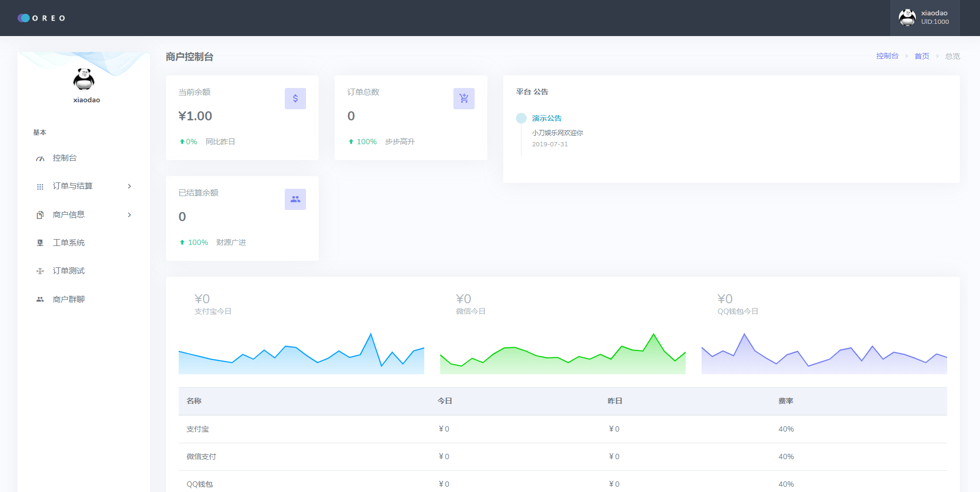Screen dimensions: 980x492
Task: Click the dollar icon on balance card
Action: click(295, 99)
